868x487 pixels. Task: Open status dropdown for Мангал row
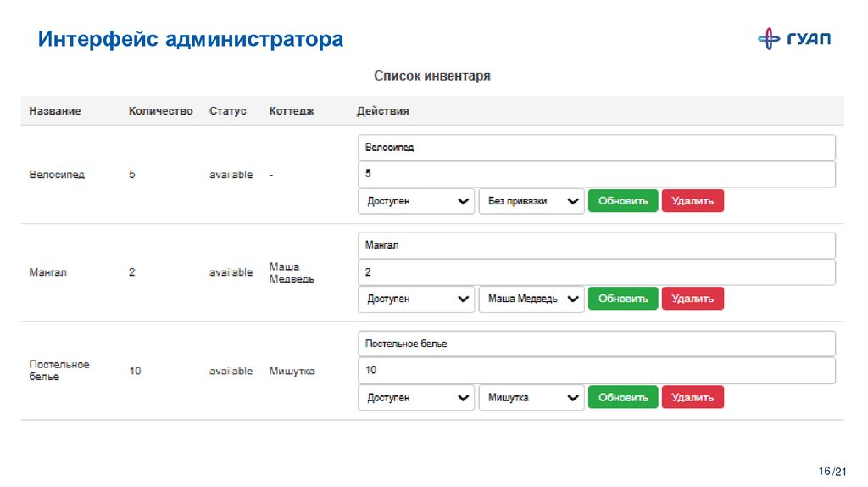[x=416, y=299]
